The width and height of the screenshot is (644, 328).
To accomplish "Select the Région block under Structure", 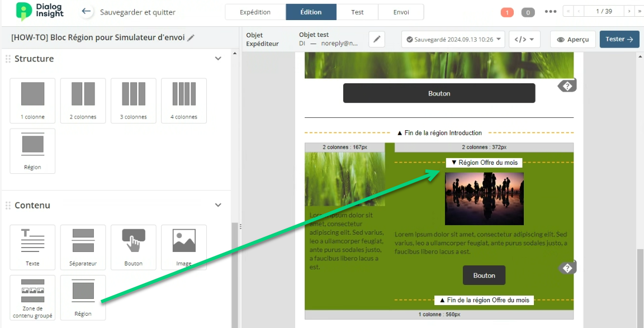I will 32,151.
